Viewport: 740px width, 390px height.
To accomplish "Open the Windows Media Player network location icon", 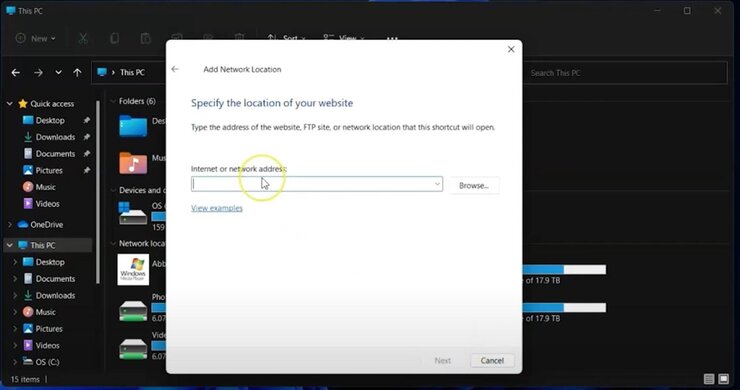I will (x=133, y=270).
